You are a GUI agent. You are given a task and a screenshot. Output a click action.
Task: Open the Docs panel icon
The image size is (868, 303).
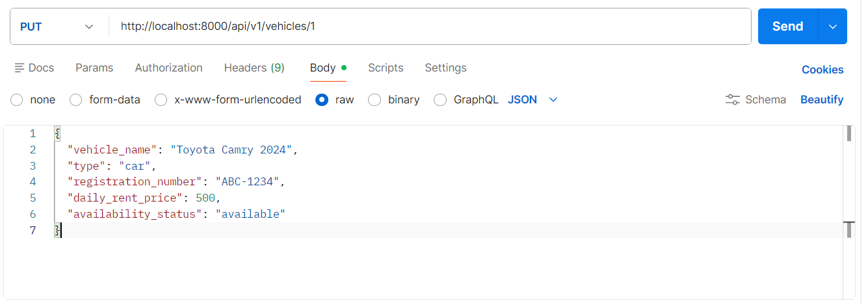(x=20, y=68)
